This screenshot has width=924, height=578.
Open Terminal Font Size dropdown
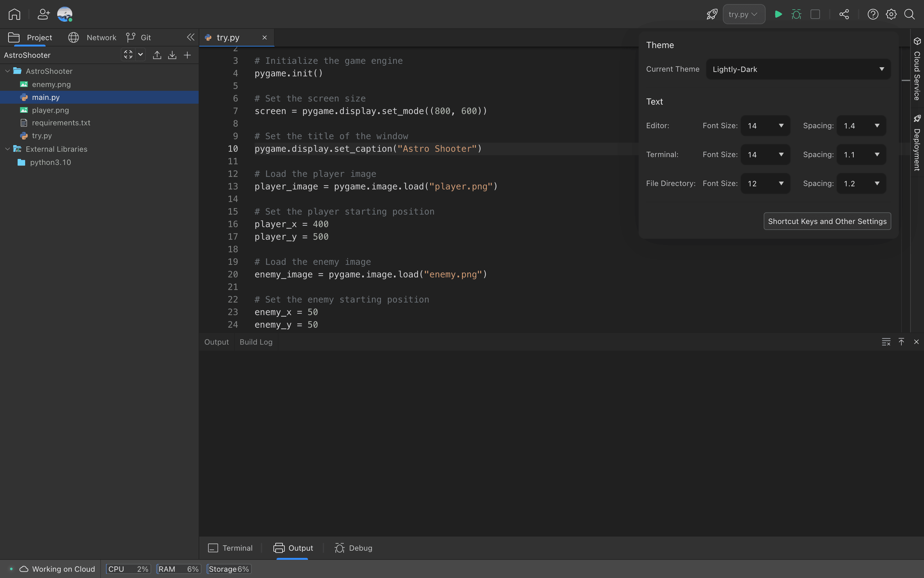click(765, 155)
